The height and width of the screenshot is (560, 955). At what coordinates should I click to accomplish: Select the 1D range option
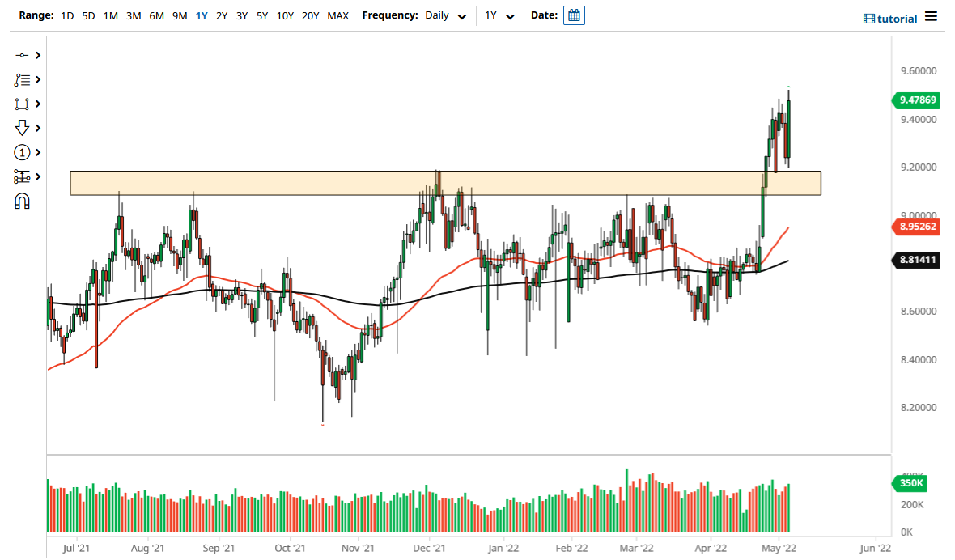pyautogui.click(x=67, y=15)
